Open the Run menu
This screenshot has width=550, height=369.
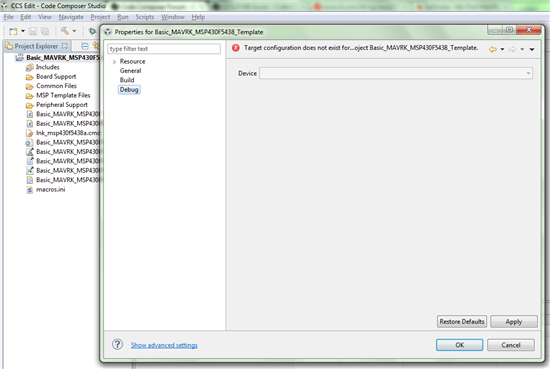[123, 17]
